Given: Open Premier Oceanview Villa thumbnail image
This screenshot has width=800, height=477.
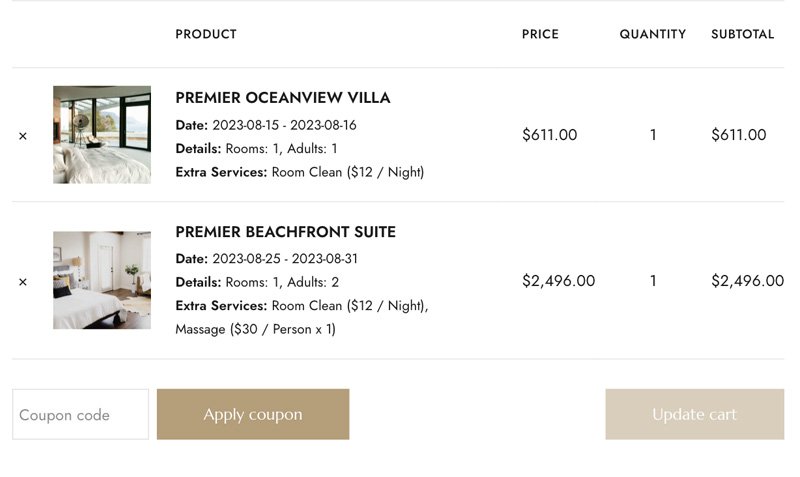Looking at the screenshot, I should click(x=102, y=135).
